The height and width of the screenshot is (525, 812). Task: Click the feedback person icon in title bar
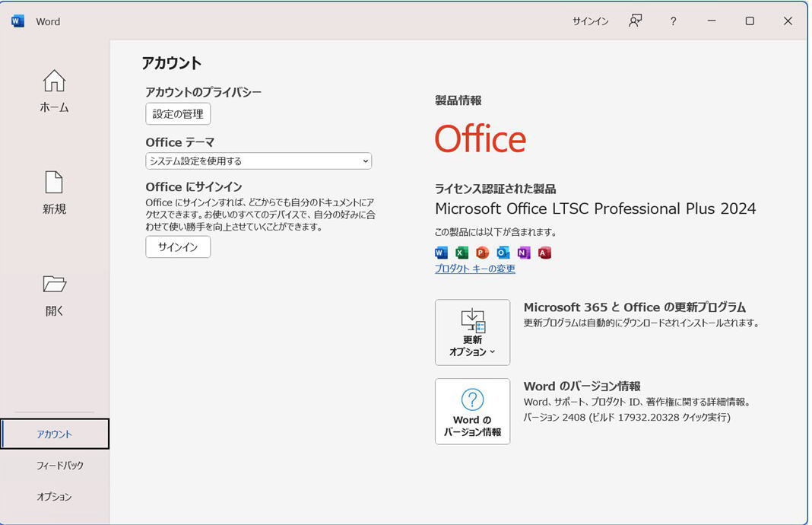pos(635,21)
